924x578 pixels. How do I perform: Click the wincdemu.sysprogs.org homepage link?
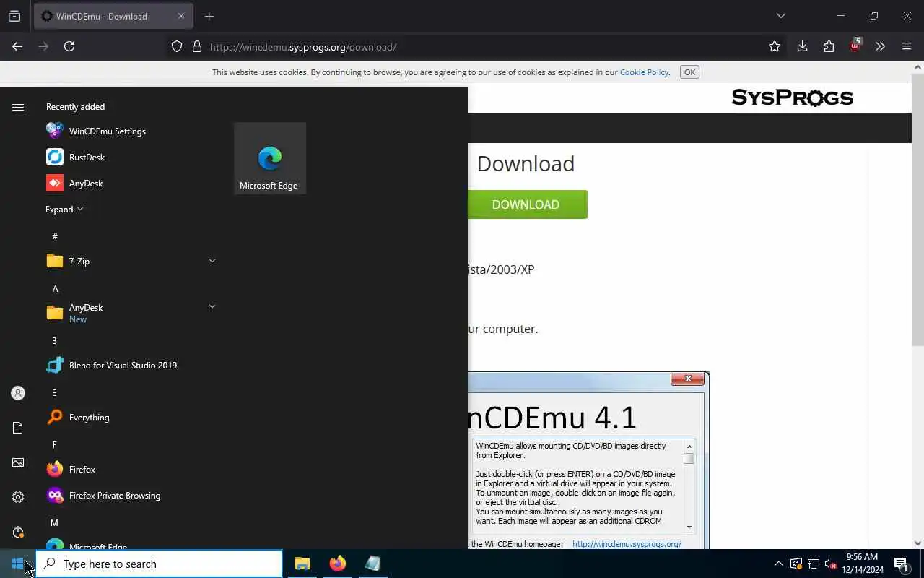(x=627, y=544)
